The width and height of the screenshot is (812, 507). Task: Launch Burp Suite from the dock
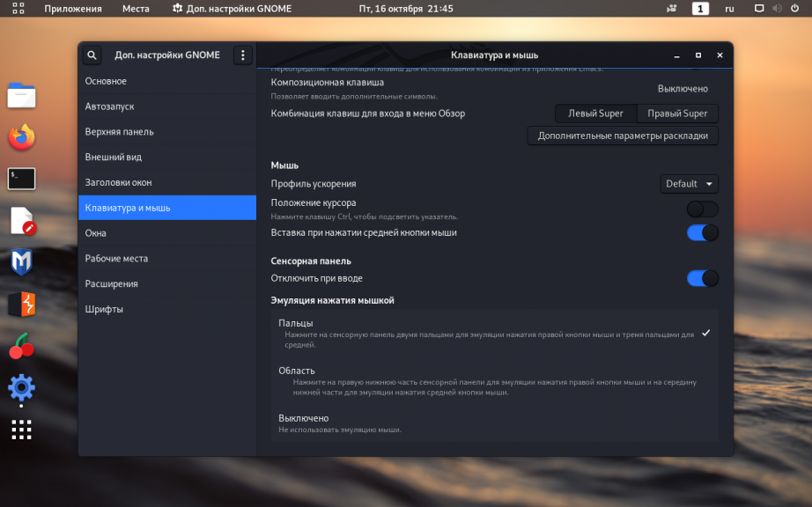[x=21, y=304]
